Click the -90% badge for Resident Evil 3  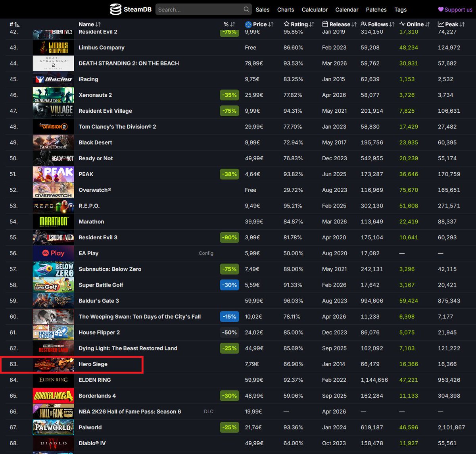[229, 237]
